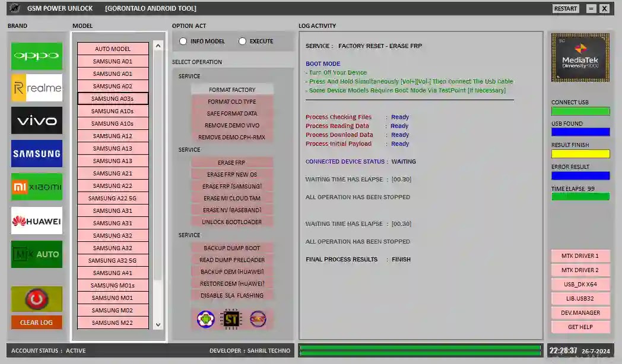
Task: Select the OPPO brand logo
Action: [36, 56]
